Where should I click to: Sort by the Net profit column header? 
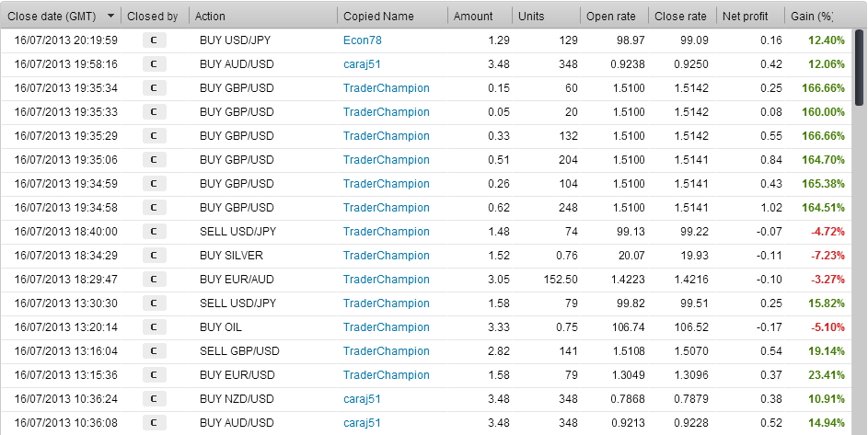coord(746,16)
